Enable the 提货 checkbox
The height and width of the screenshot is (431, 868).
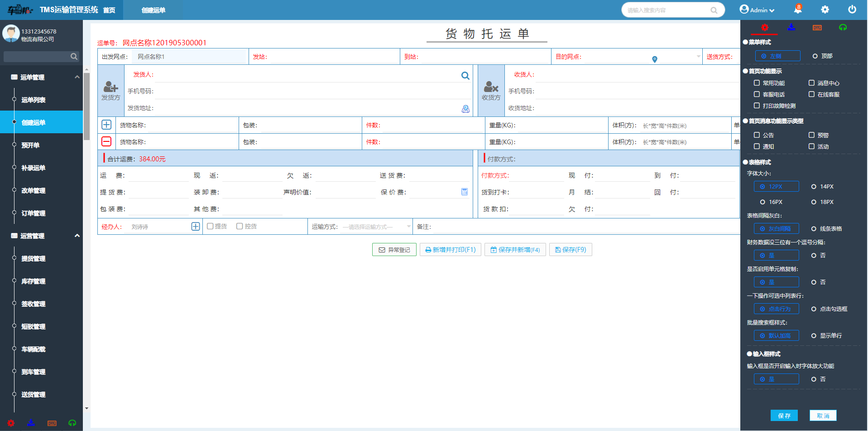pos(210,226)
